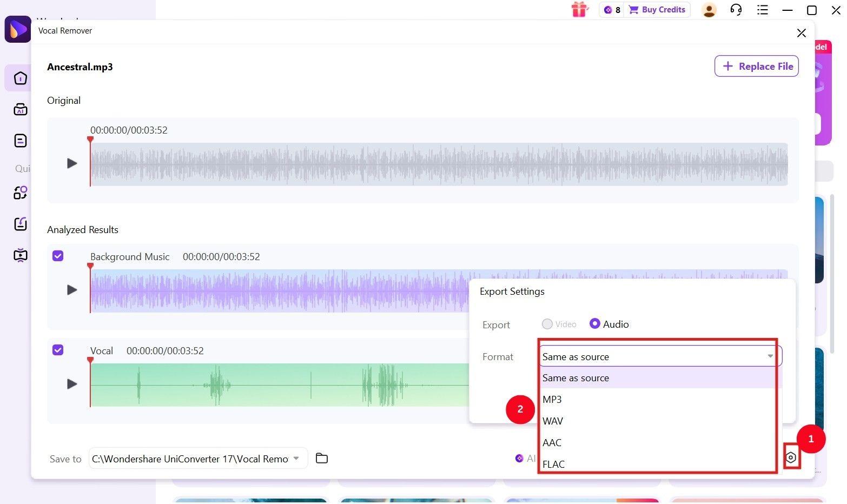847x504 pixels.
Task: Open the headset support icon
Action: 736,10
